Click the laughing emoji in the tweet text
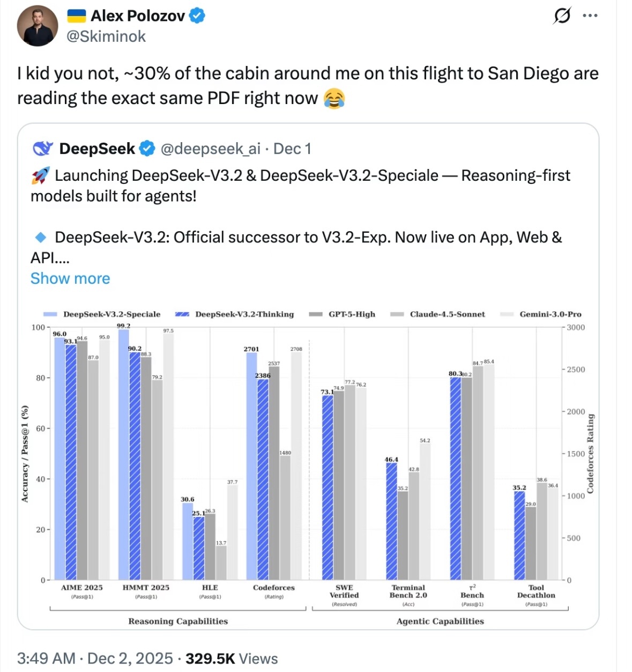 click(x=334, y=98)
